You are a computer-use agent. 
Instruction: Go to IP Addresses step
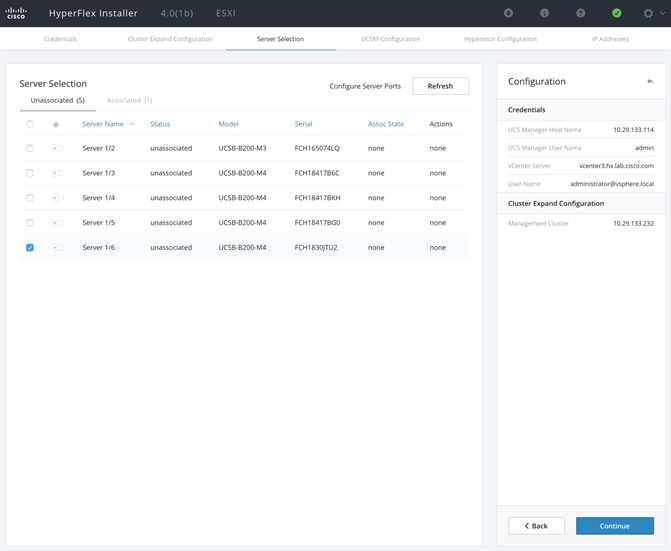pos(610,39)
